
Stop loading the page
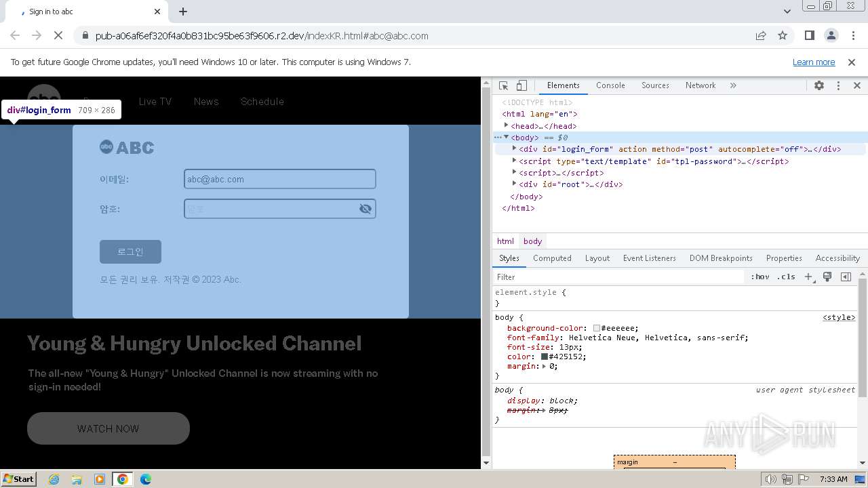(58, 36)
